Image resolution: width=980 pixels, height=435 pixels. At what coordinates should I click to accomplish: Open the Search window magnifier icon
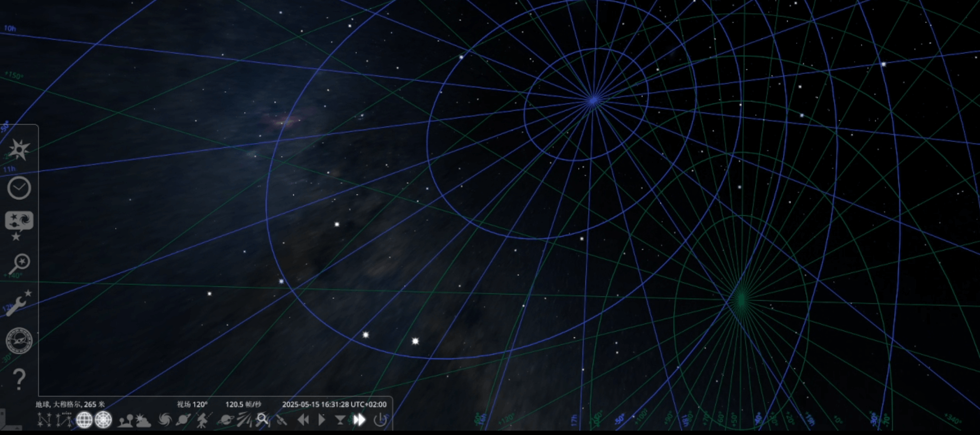pyautogui.click(x=19, y=264)
